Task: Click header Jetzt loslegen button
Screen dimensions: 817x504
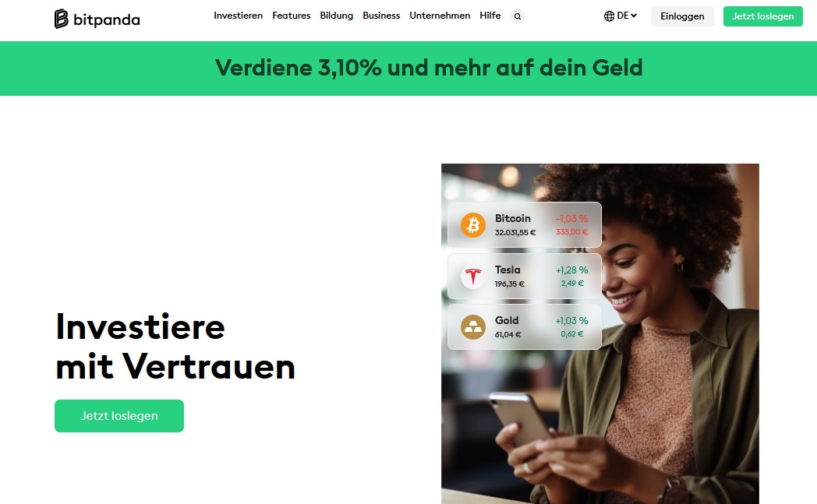Action: tap(762, 16)
